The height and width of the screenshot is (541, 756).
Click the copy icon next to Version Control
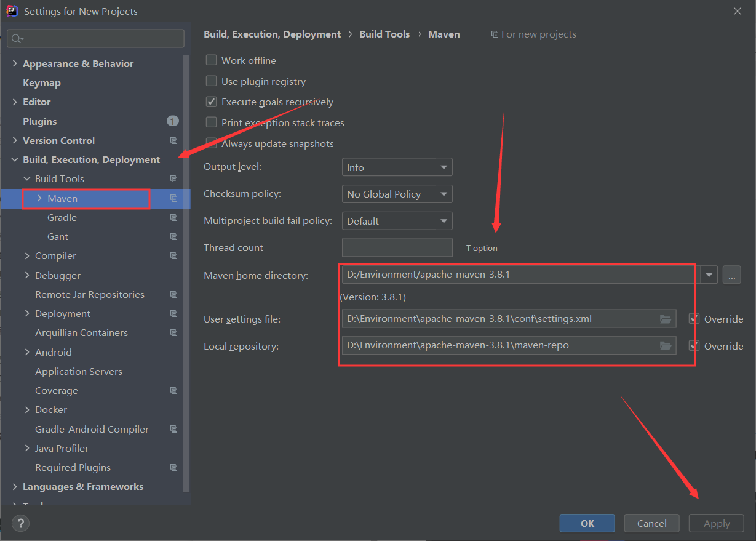pos(173,140)
